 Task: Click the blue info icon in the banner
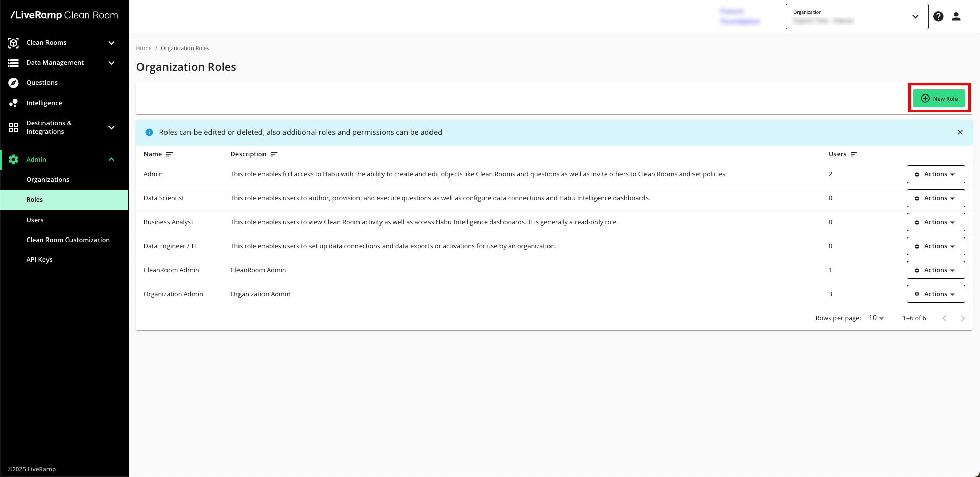tap(149, 132)
